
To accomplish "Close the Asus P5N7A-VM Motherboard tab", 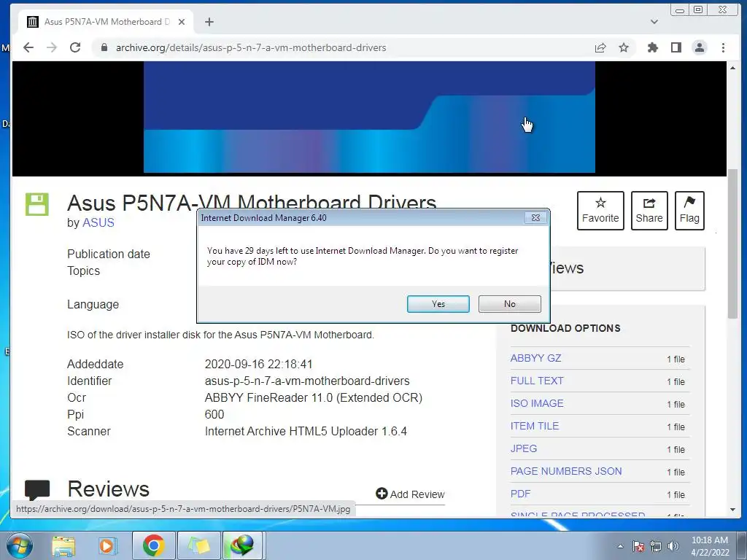I will tap(182, 22).
